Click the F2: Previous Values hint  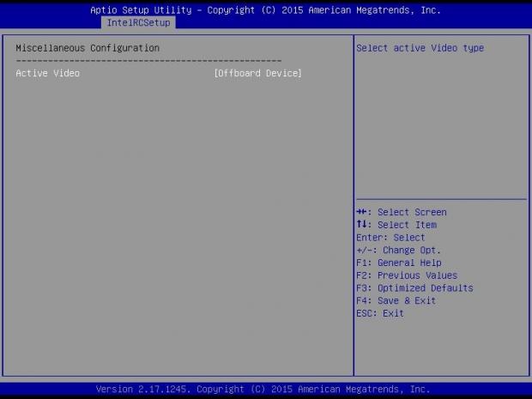click(407, 275)
